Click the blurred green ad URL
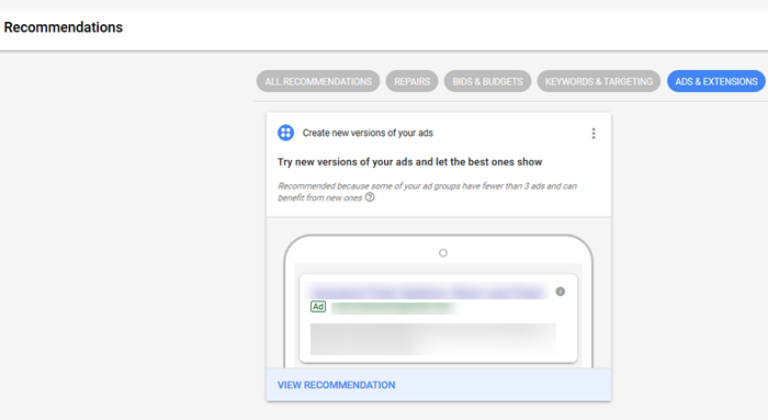This screenshot has width=768, height=420. [x=394, y=308]
